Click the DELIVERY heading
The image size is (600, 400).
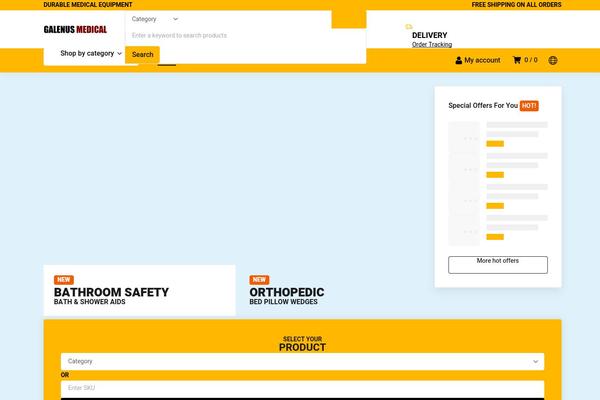[x=429, y=35]
